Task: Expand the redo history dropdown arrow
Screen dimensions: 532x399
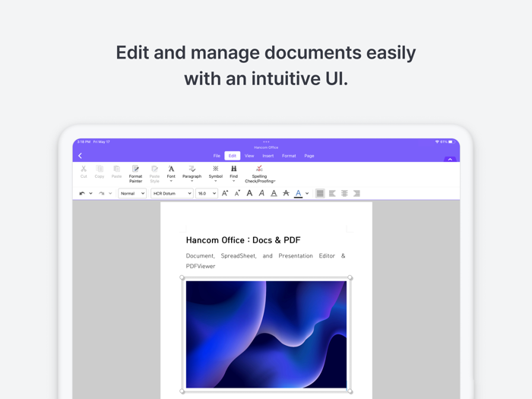Action: coord(110,193)
